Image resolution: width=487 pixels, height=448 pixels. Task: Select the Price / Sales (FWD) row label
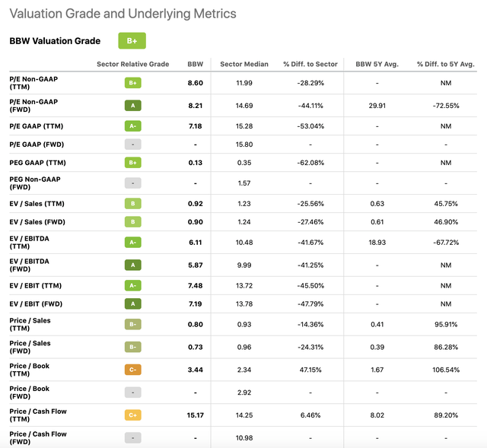[x=30, y=347]
